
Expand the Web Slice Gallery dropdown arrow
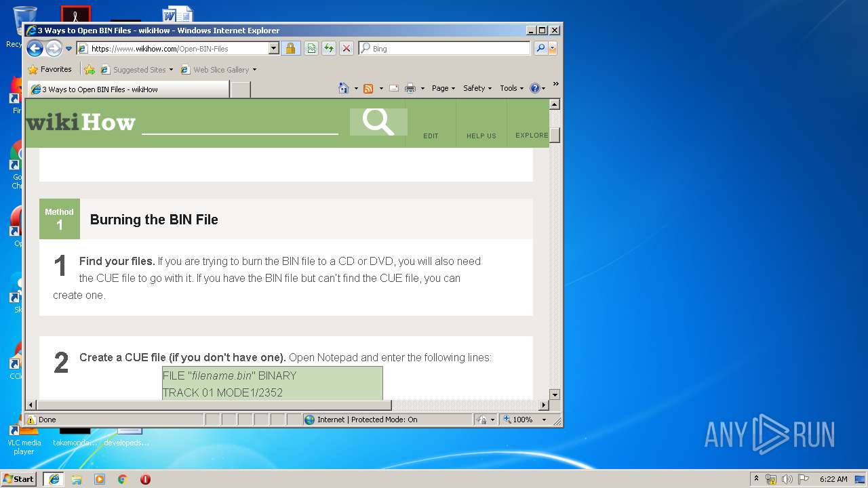click(x=254, y=70)
